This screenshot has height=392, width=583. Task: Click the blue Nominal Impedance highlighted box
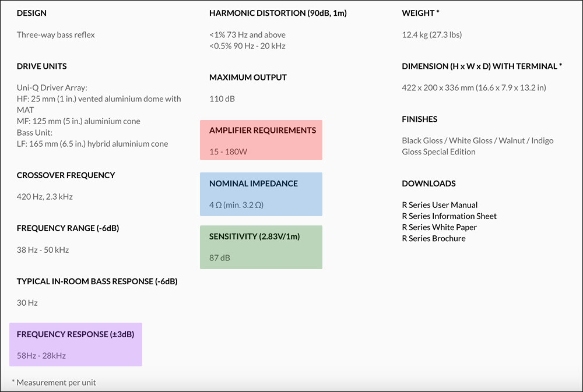click(x=261, y=194)
